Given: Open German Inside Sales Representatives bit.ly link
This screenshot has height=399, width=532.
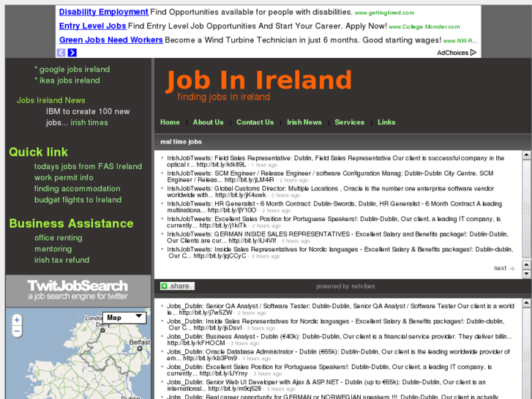Looking at the screenshot, I should tap(252, 241).
